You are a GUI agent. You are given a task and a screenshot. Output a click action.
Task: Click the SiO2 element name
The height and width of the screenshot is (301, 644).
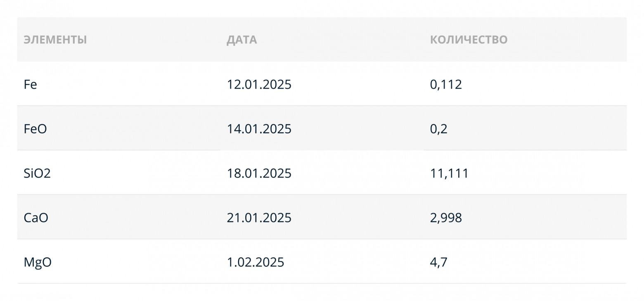click(37, 173)
